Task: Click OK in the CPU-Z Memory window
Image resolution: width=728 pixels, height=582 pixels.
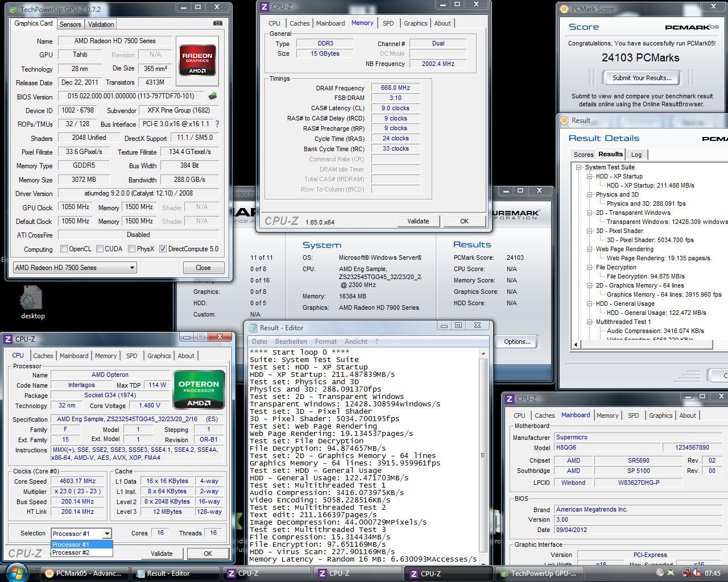Action: pyautogui.click(x=464, y=221)
